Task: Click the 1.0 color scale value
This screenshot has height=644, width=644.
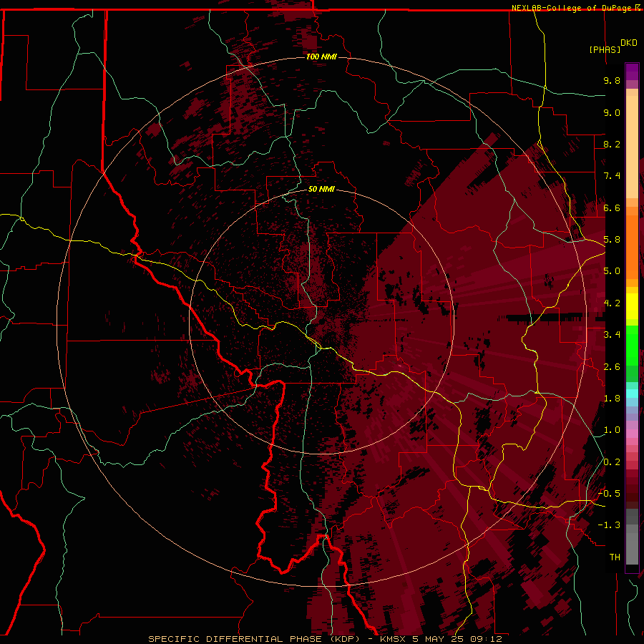Action: (612, 430)
